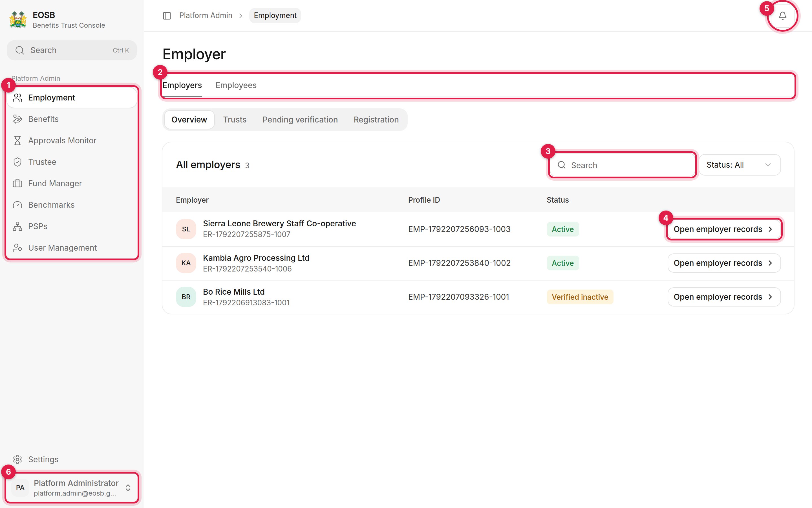The width and height of the screenshot is (812, 508).
Task: Click the Approvals Monitor hourglass icon
Action: click(x=17, y=141)
